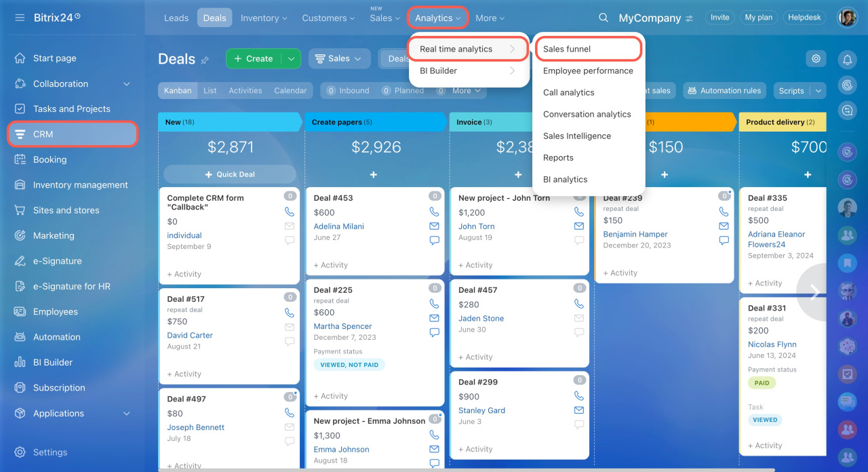Open Automation rules button
The height and width of the screenshot is (472, 868).
coord(725,91)
